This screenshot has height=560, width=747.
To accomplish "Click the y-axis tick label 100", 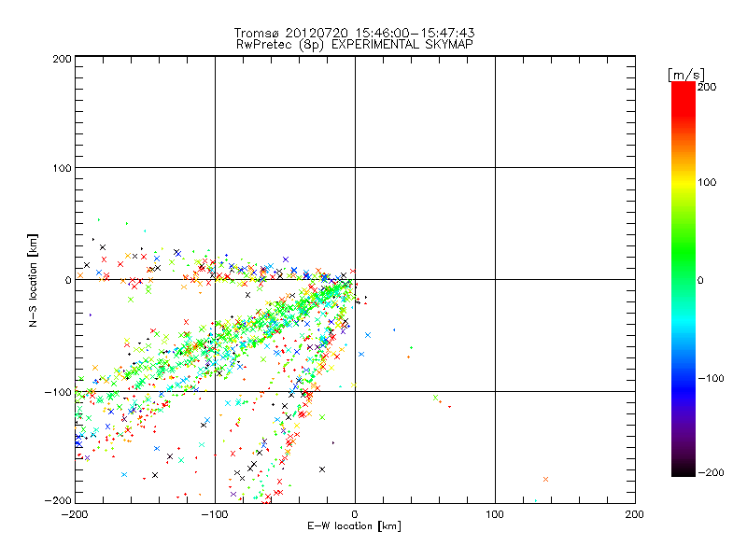I will pyautogui.click(x=62, y=168).
